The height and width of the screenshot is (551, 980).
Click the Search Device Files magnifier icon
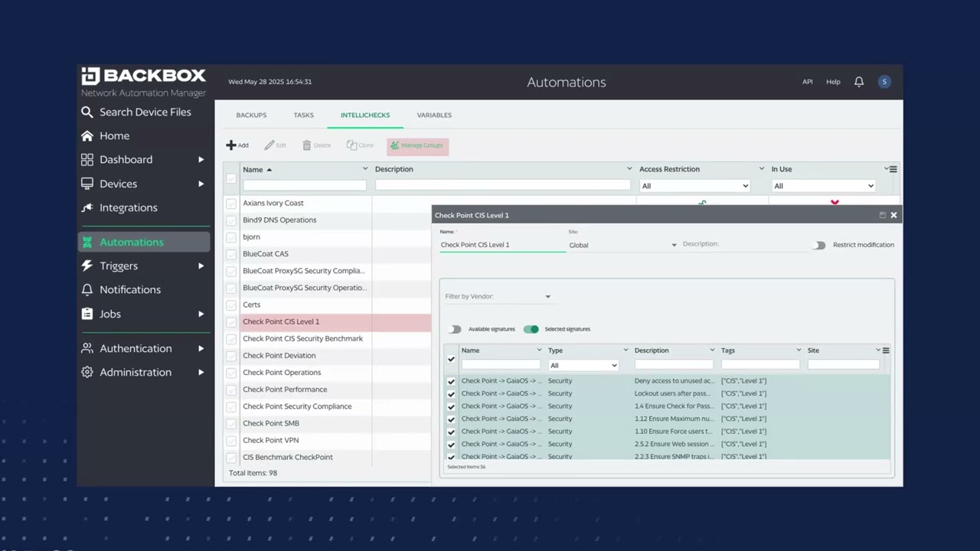(87, 112)
